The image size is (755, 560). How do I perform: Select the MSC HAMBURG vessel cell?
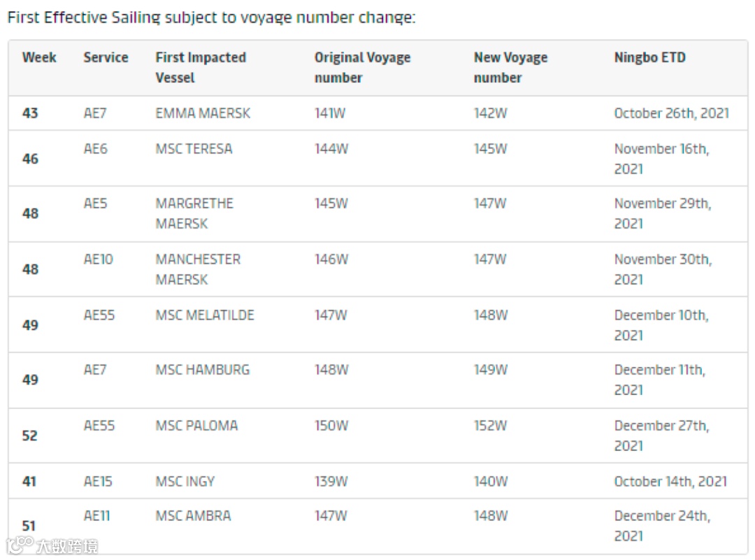[x=202, y=370]
